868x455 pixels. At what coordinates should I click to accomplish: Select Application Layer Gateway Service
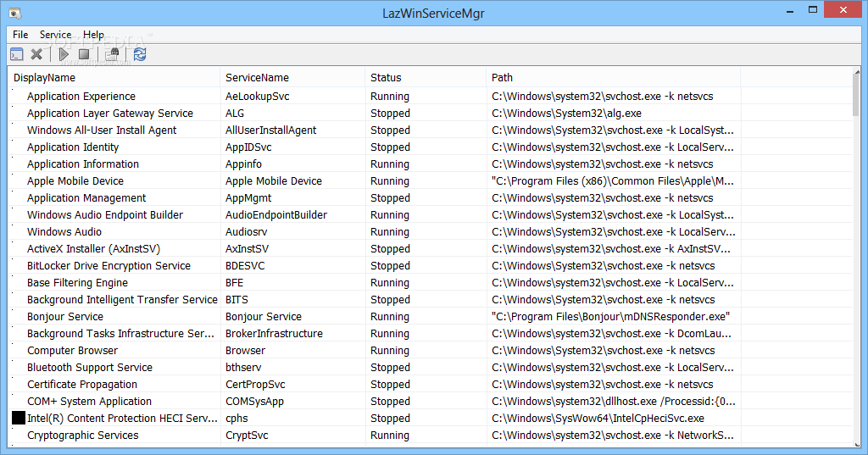tap(110, 113)
